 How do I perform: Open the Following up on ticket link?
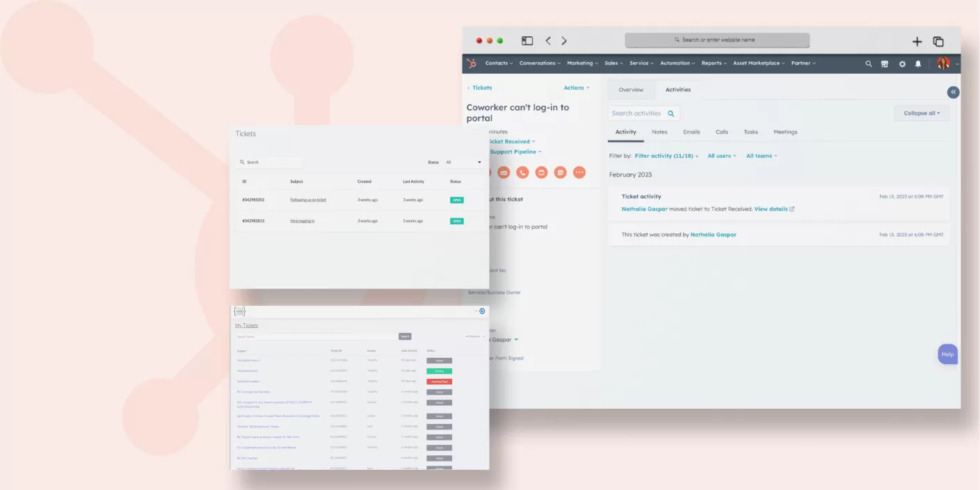coord(308,200)
